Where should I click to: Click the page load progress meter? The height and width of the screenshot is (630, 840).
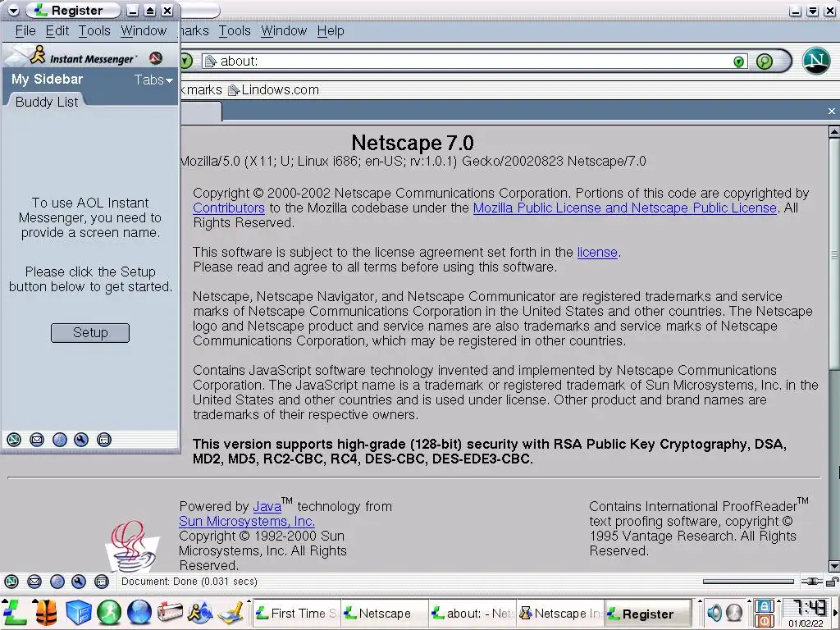(x=748, y=582)
